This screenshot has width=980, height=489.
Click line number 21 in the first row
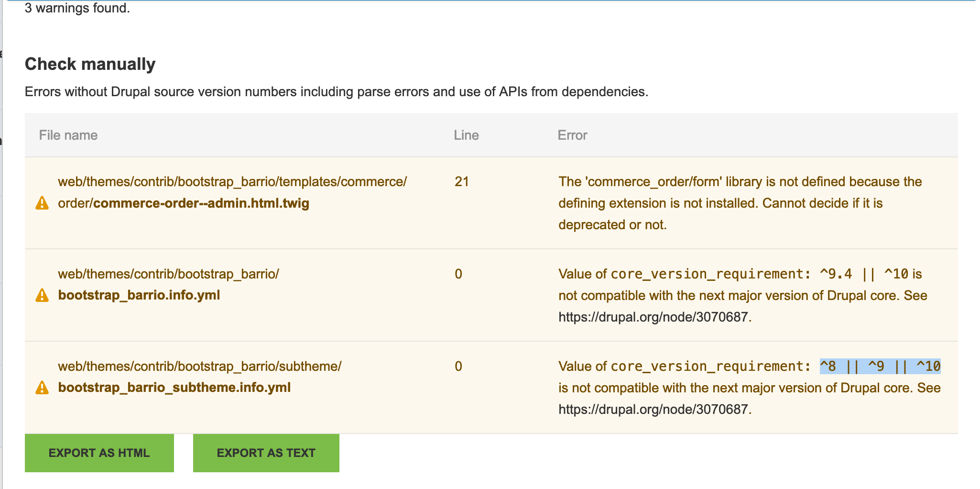pyautogui.click(x=460, y=182)
